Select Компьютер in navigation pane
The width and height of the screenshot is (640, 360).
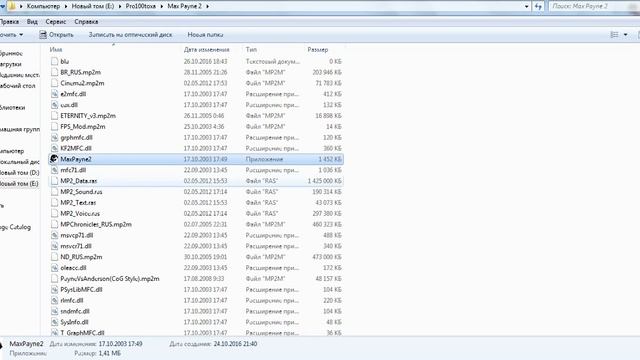(12, 151)
